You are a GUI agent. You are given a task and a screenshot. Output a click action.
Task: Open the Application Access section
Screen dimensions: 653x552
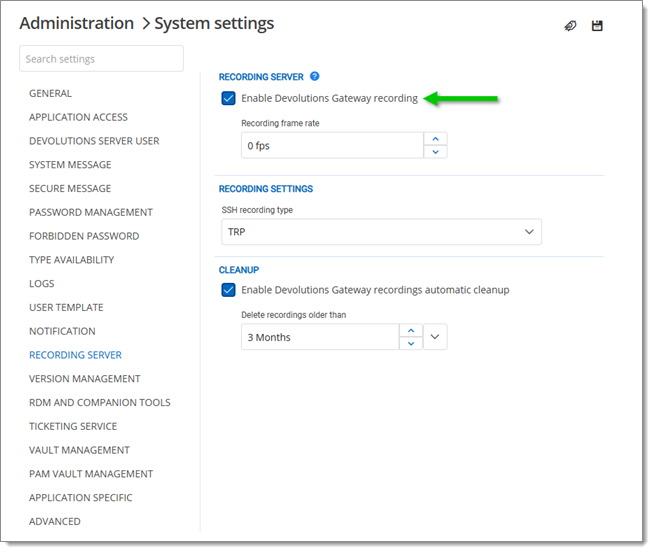point(78,117)
